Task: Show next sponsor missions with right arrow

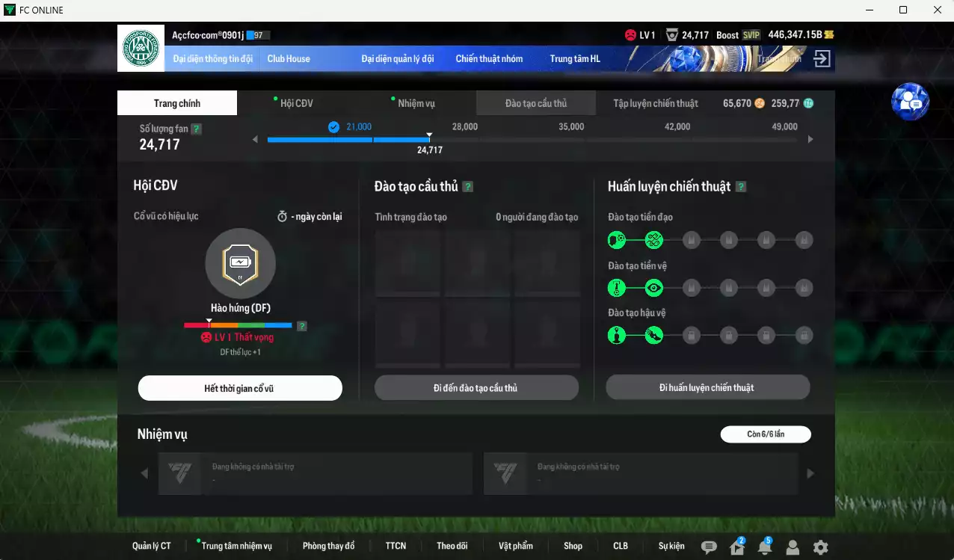Action: tap(810, 473)
